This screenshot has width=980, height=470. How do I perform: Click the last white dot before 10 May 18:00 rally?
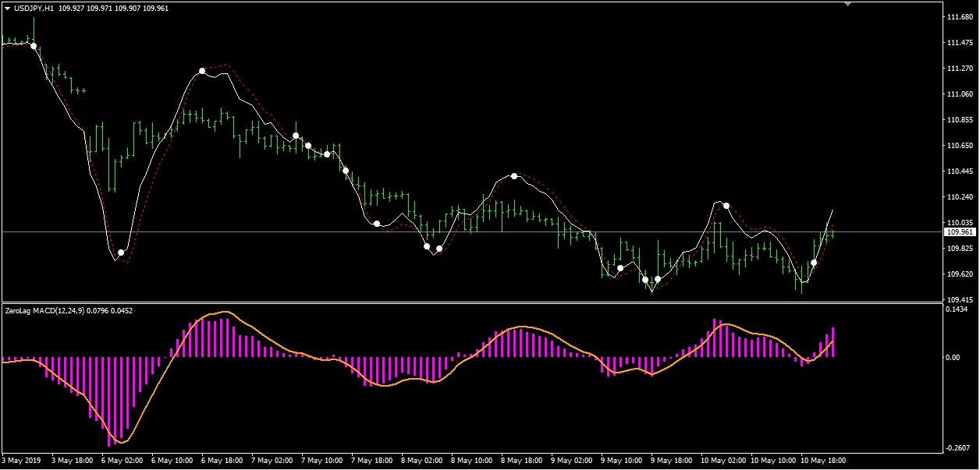(814, 263)
